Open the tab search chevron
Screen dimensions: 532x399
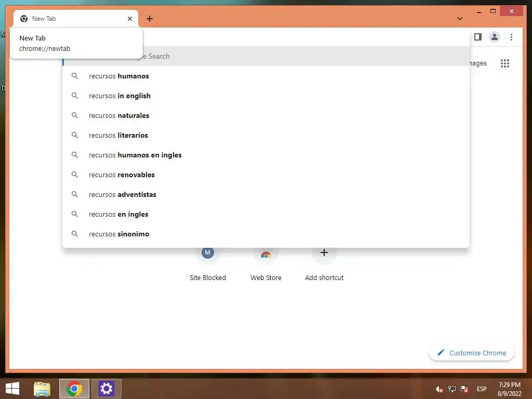tap(460, 19)
